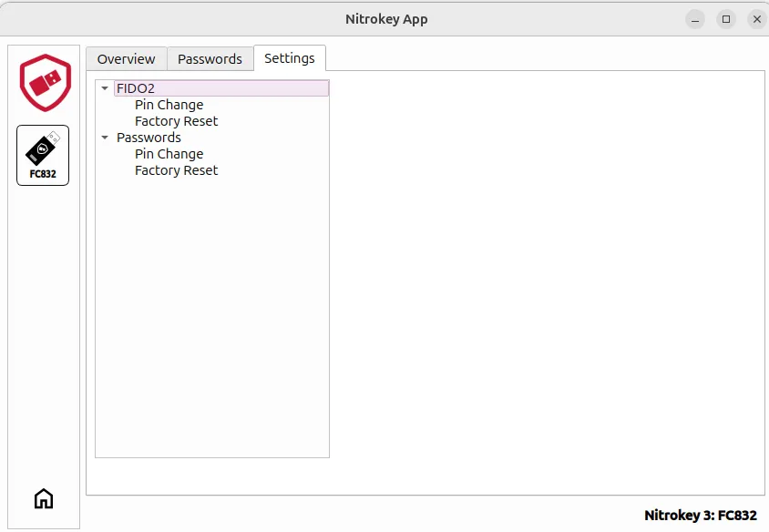This screenshot has width=769, height=532.
Task: Switch to the Overview tab
Action: click(x=126, y=58)
